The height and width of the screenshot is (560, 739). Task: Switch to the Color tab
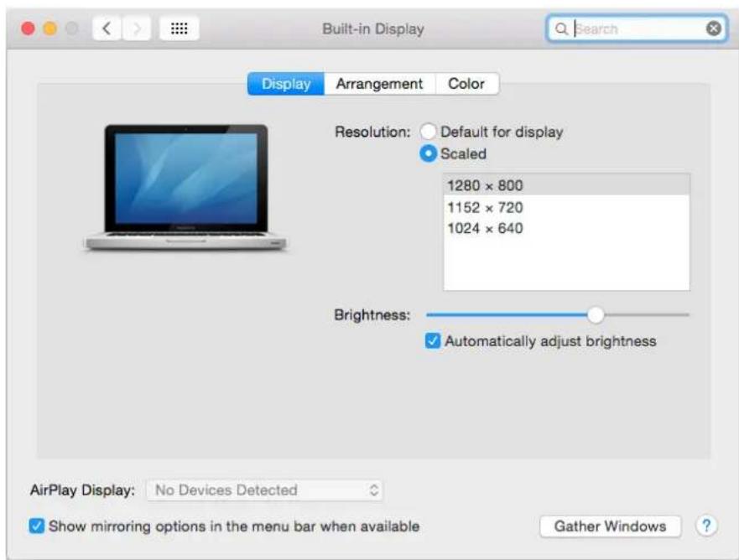pyautogui.click(x=466, y=84)
